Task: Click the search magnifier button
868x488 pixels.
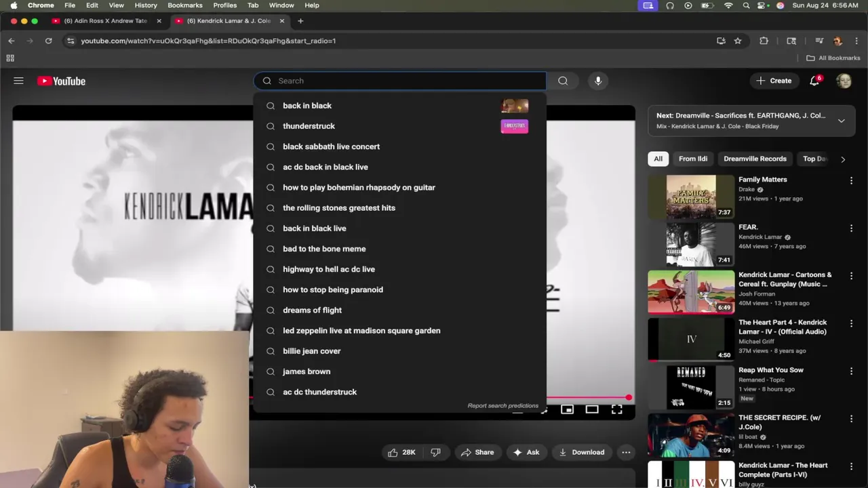Action: click(563, 81)
